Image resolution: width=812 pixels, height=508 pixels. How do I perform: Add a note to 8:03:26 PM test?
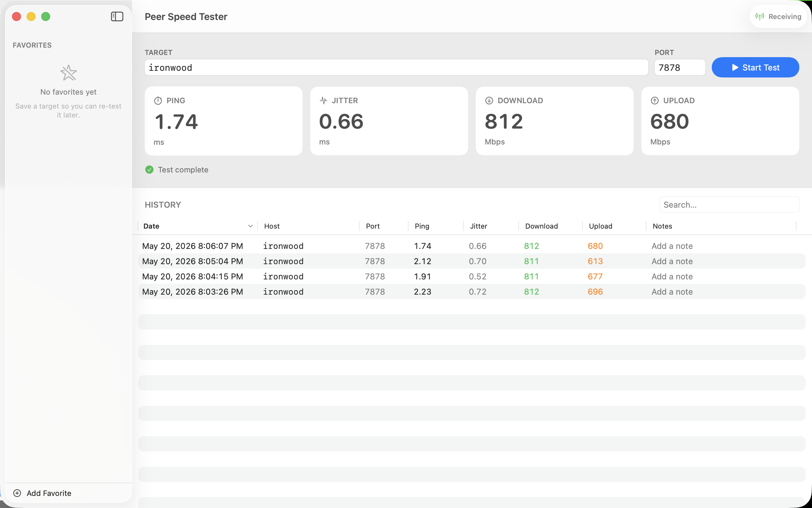pos(672,292)
